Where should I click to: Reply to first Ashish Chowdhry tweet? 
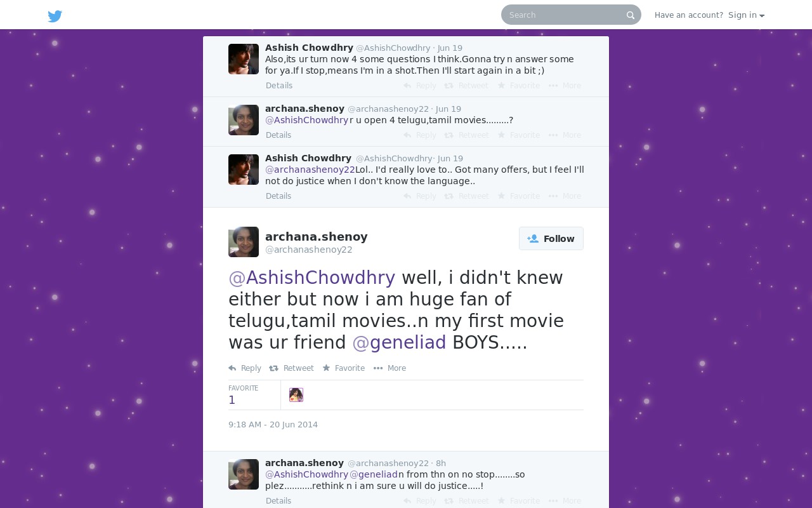419,86
